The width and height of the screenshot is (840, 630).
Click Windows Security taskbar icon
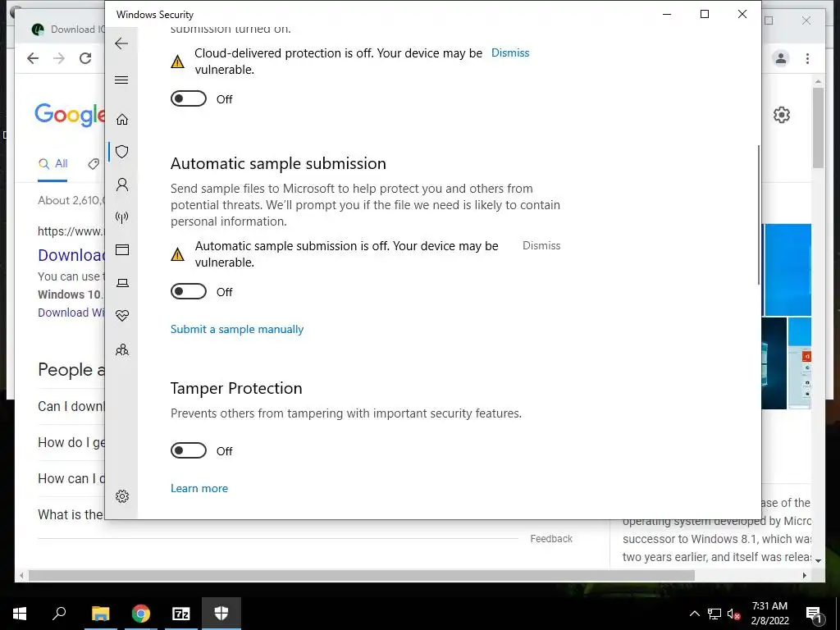click(221, 614)
